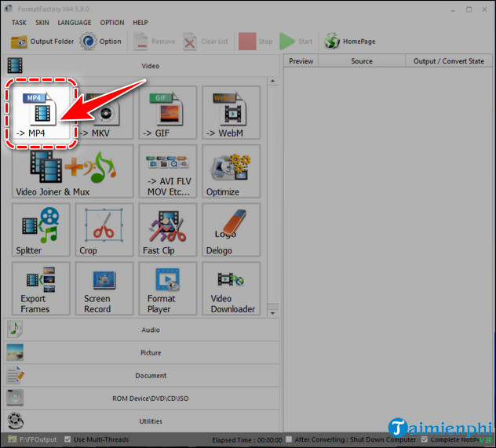Click the Clear List toolbar button
This screenshot has height=448, width=496.
click(206, 42)
